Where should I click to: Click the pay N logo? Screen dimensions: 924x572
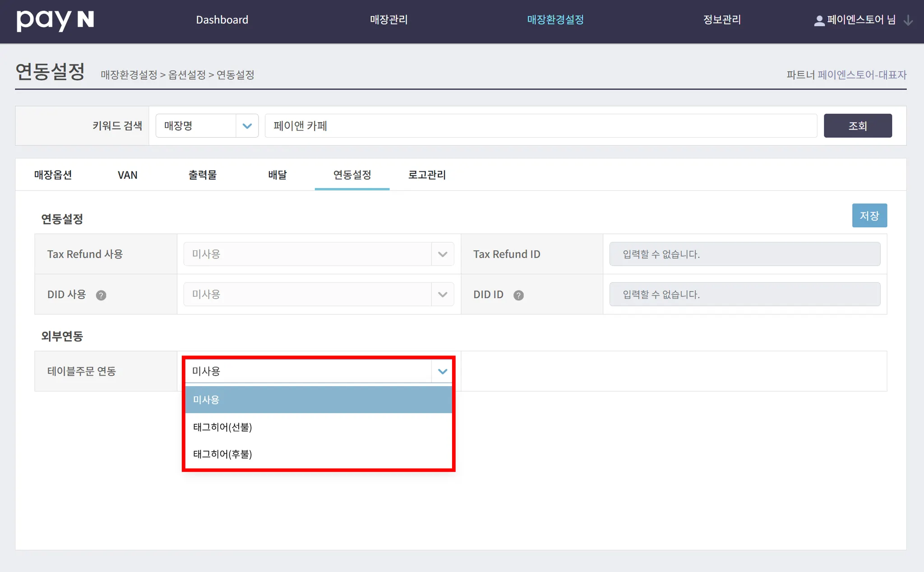tap(55, 20)
